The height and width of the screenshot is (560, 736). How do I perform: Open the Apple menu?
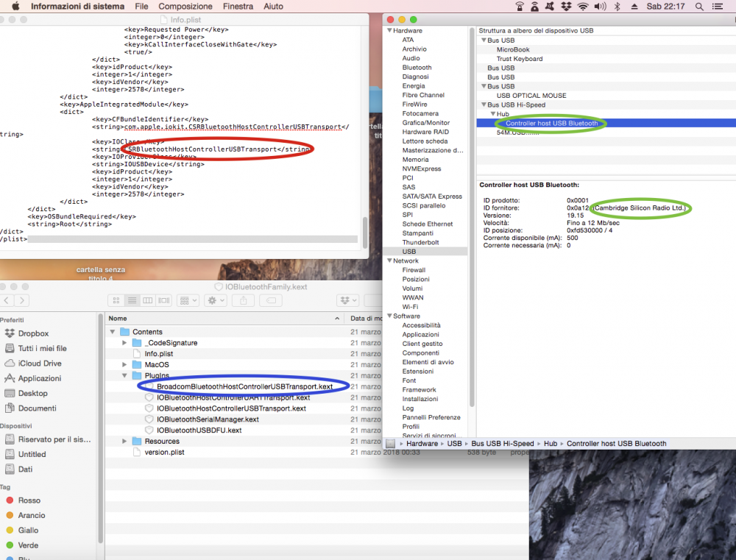coord(15,6)
